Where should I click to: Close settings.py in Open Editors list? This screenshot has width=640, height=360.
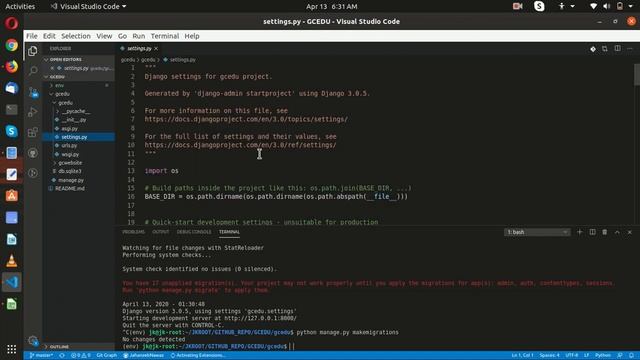pyautogui.click(x=52, y=68)
